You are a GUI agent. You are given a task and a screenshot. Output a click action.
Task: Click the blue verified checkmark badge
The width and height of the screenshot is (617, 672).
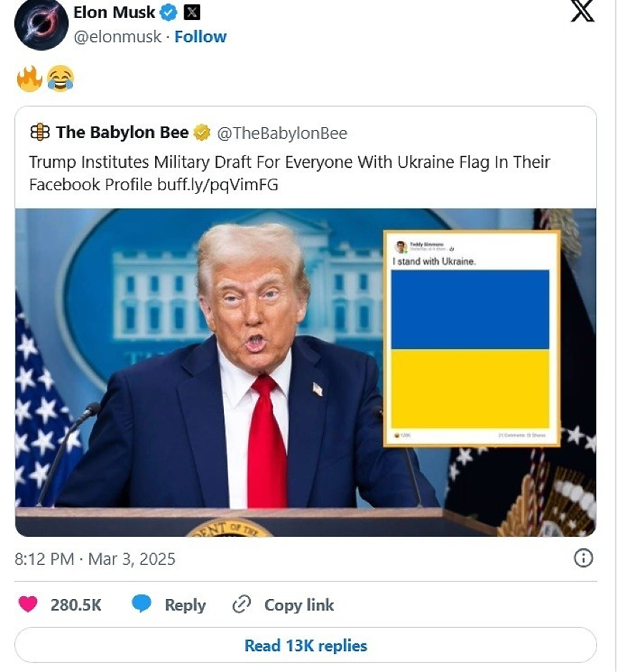pos(169,12)
